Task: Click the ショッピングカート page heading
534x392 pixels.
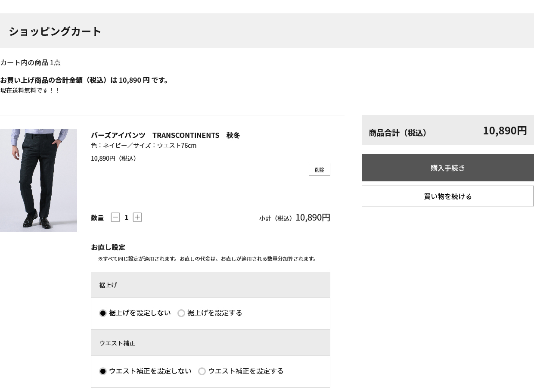Action: pyautogui.click(x=55, y=31)
